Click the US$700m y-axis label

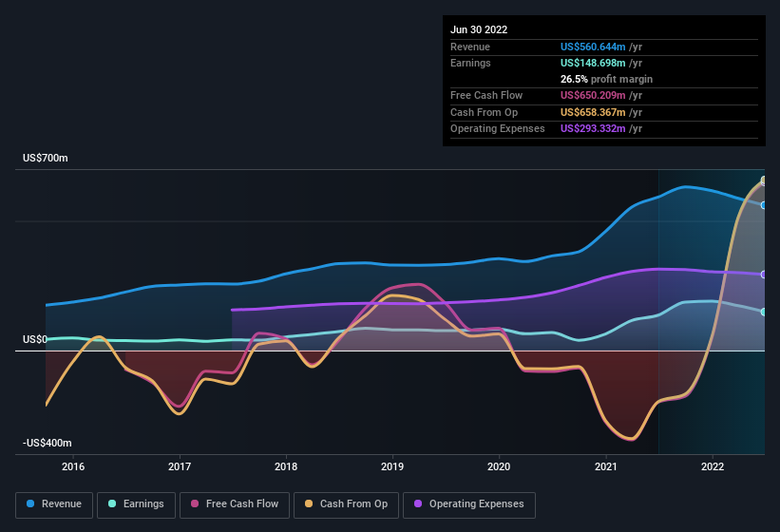46,158
